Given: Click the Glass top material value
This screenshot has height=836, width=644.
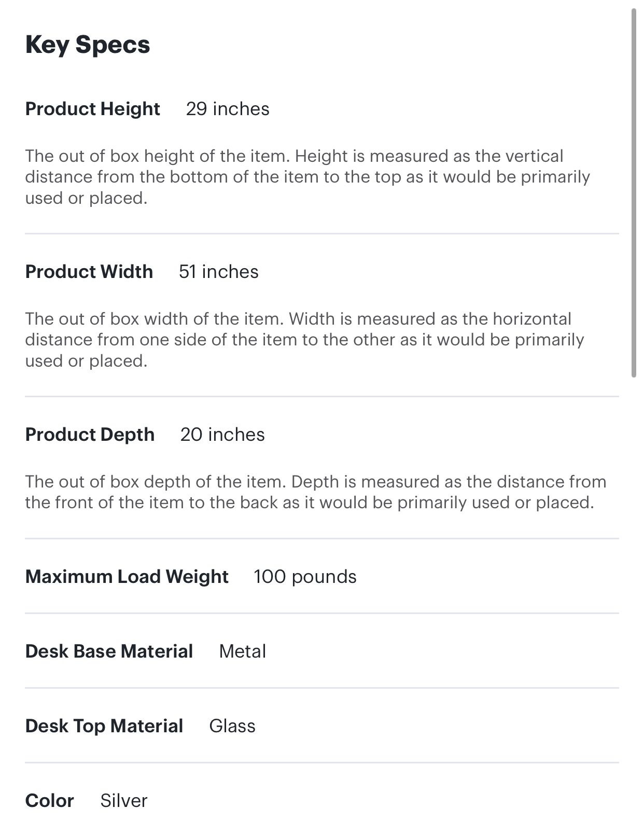Looking at the screenshot, I should click(232, 726).
